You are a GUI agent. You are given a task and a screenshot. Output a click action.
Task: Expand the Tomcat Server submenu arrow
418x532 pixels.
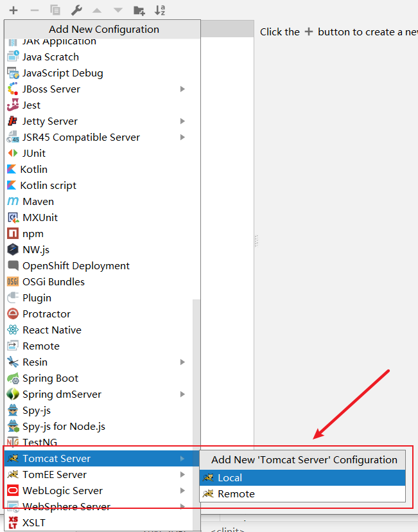pyautogui.click(x=182, y=458)
